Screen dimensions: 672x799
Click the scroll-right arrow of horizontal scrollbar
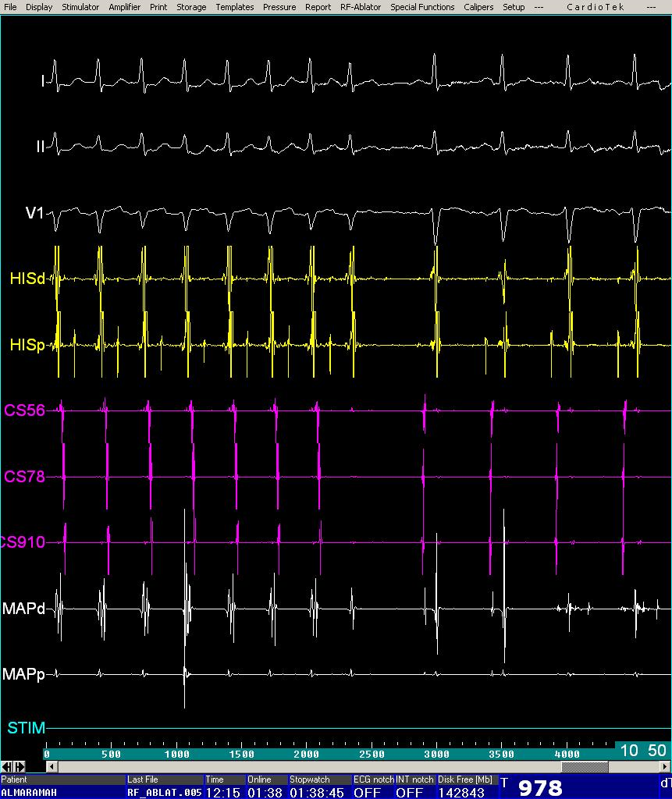(x=665, y=766)
